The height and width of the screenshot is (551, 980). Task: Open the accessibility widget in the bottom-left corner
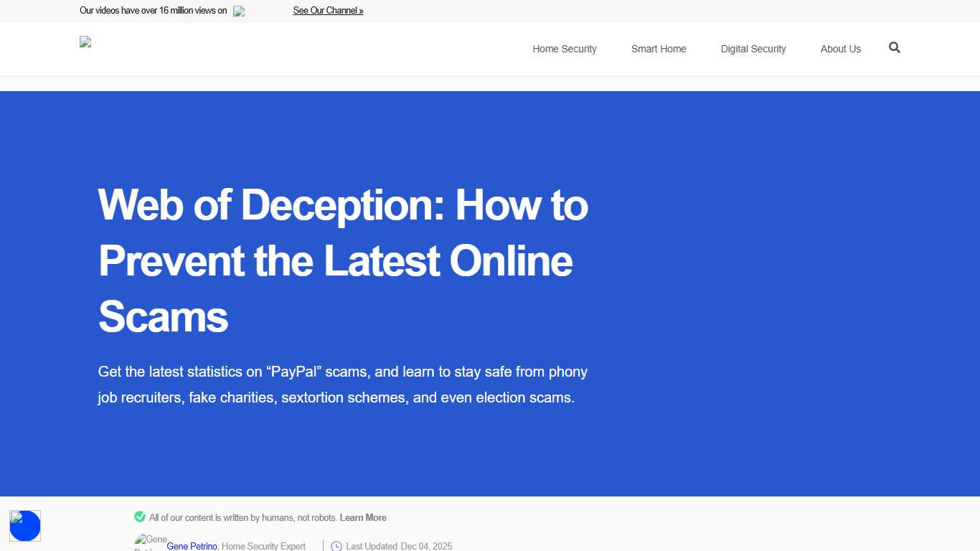click(x=25, y=526)
